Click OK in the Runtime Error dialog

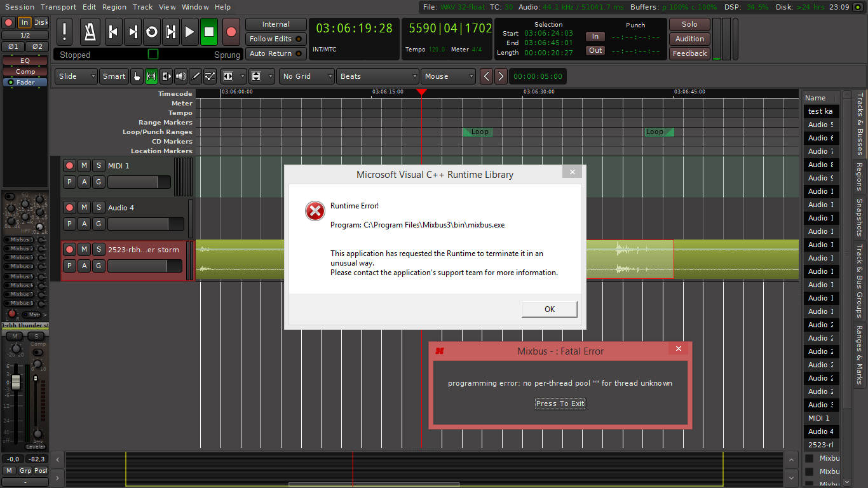tap(550, 309)
